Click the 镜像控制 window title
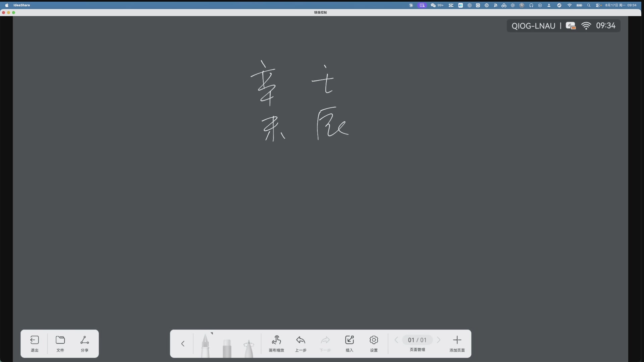644x362 pixels. [320, 12]
